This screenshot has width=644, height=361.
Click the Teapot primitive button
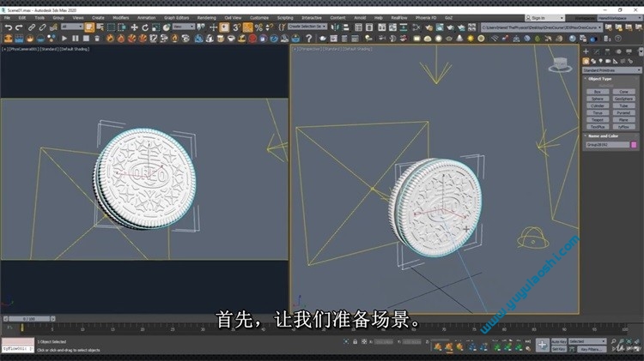point(598,120)
